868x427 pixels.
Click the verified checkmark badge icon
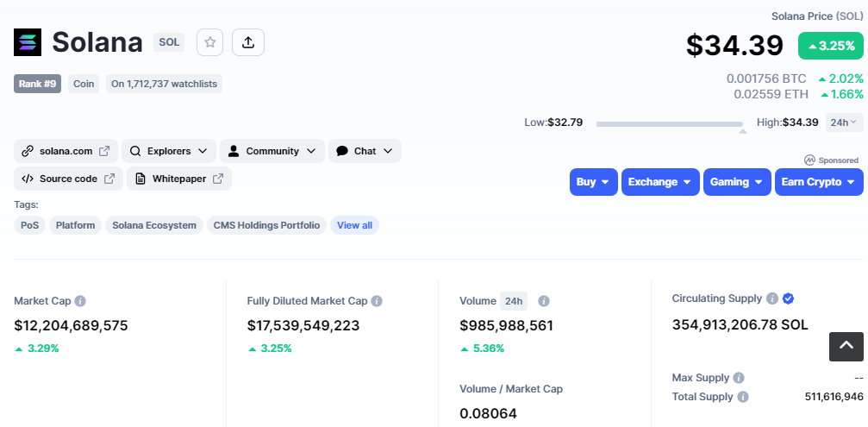click(x=789, y=298)
